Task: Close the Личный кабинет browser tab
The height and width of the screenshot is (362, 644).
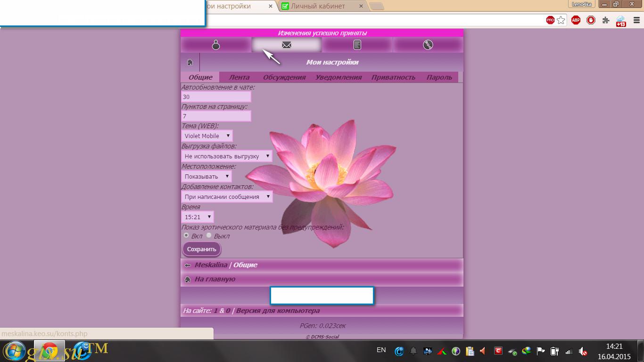Action: point(361,6)
